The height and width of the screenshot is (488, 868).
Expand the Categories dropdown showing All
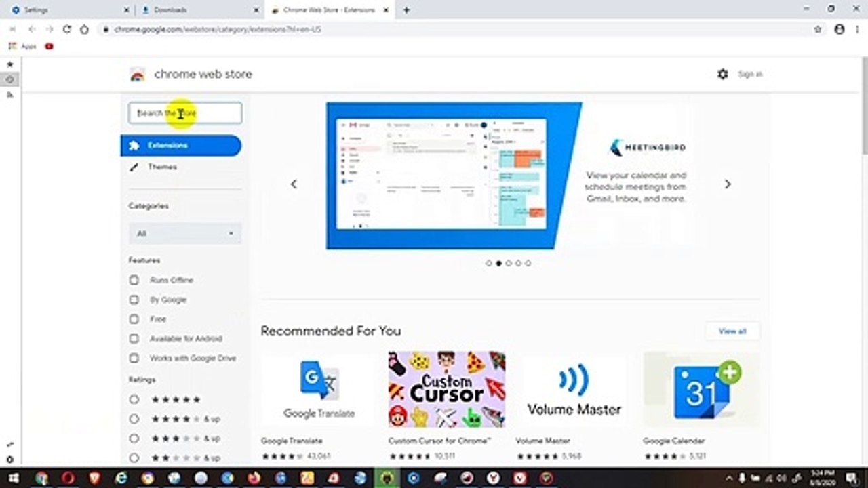tap(185, 233)
